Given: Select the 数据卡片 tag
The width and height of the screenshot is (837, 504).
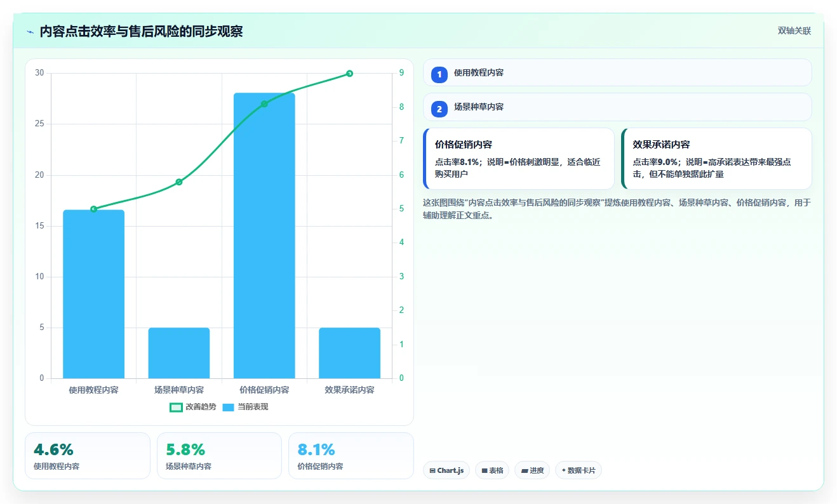Looking at the screenshot, I should pyautogui.click(x=579, y=470).
